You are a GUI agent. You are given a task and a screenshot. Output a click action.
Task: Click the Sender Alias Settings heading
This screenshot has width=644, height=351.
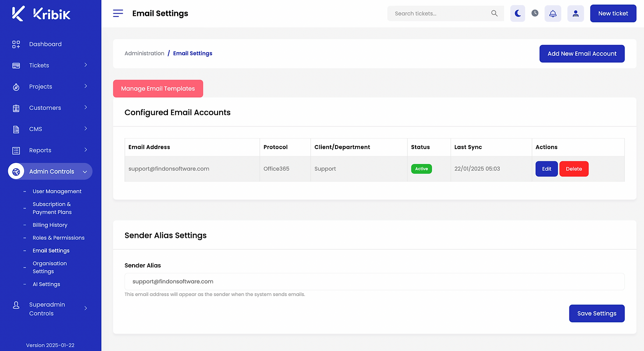pos(166,236)
